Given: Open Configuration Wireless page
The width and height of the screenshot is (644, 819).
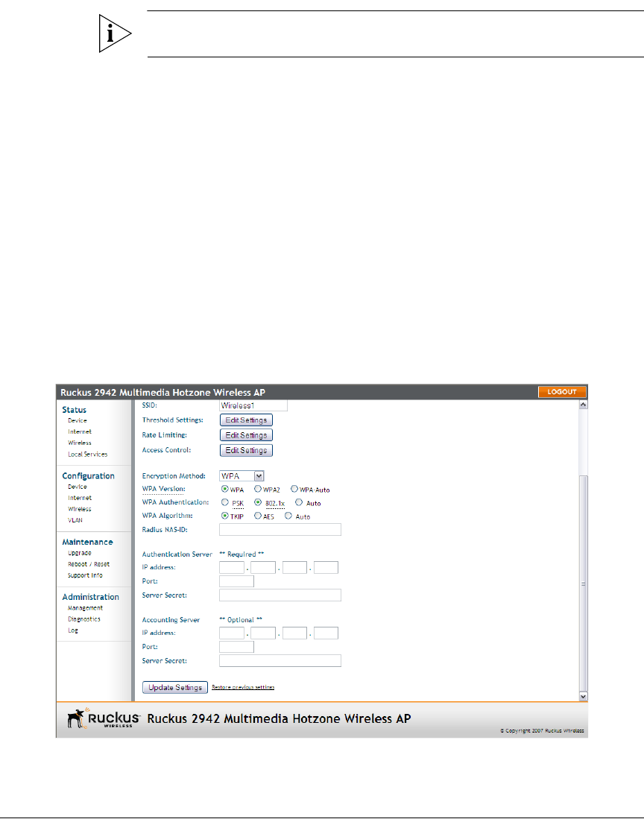Looking at the screenshot, I should tap(80, 509).
